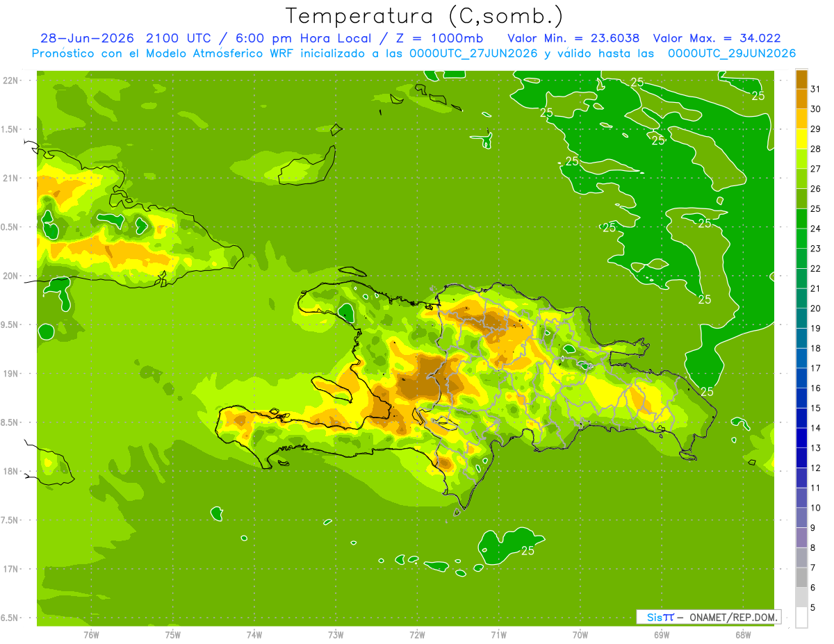The height and width of the screenshot is (644, 834).
Task: Click the valid-until time "0000UTC_29JUN2026"
Action: pos(731,53)
